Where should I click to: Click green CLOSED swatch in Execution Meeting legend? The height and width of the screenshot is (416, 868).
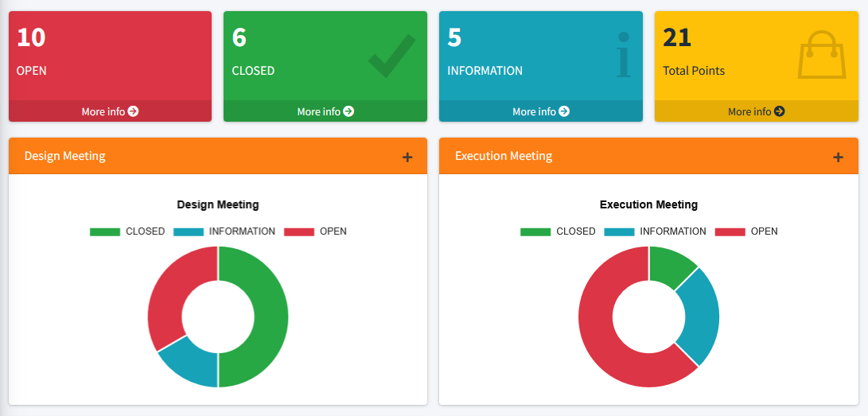click(535, 231)
